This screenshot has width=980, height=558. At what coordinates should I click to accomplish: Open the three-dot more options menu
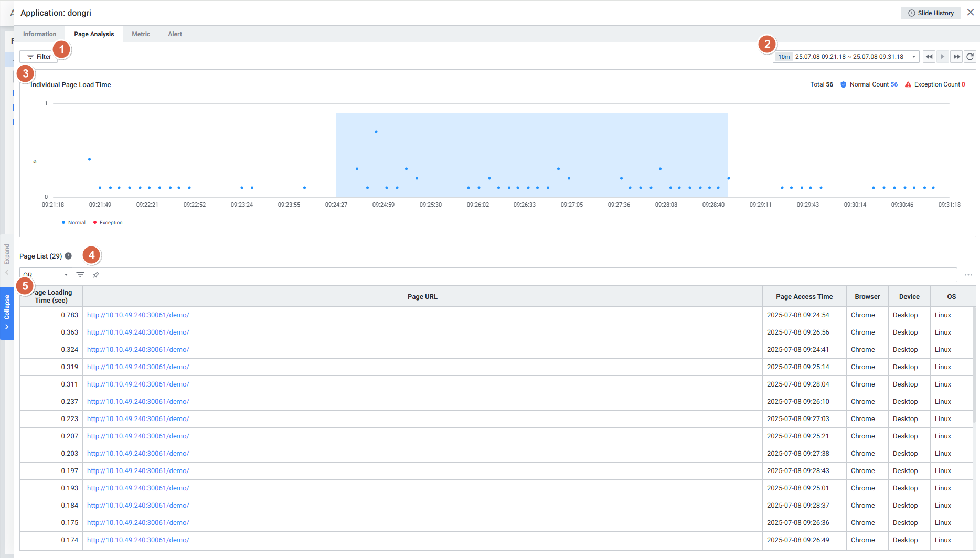coord(968,275)
